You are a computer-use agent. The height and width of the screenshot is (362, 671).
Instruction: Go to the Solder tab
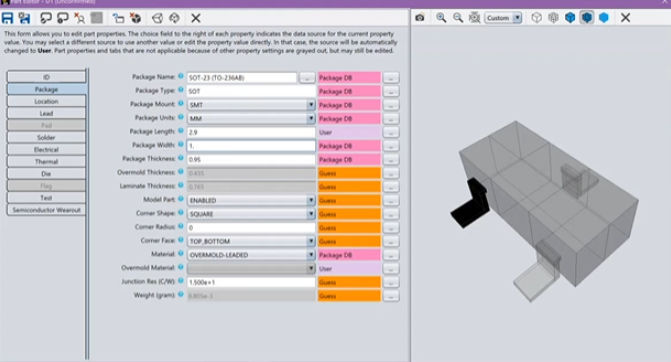click(x=46, y=137)
